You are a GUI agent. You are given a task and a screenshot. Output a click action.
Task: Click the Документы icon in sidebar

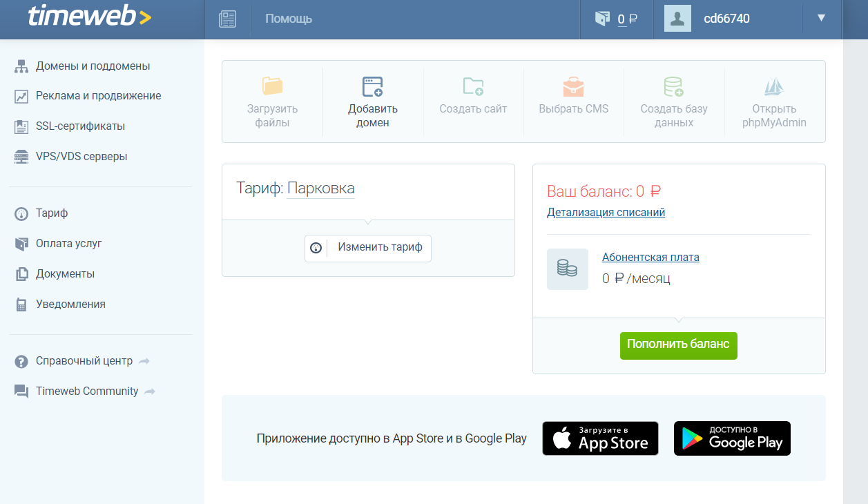[x=21, y=274]
